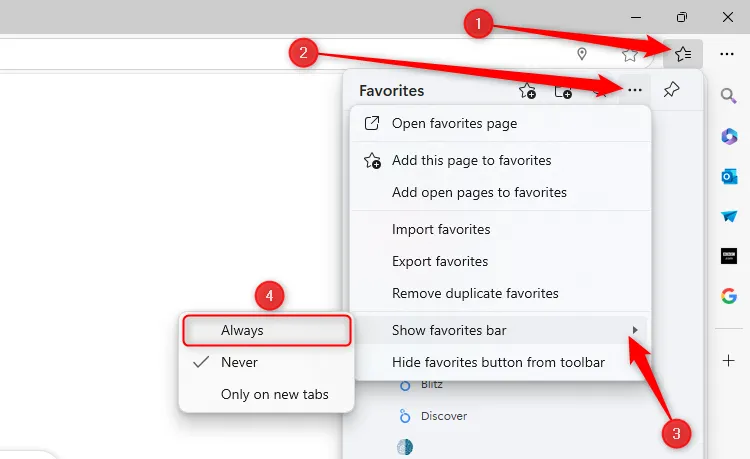Click the sidebar search icon
This screenshot has height=459, width=750.
(729, 96)
